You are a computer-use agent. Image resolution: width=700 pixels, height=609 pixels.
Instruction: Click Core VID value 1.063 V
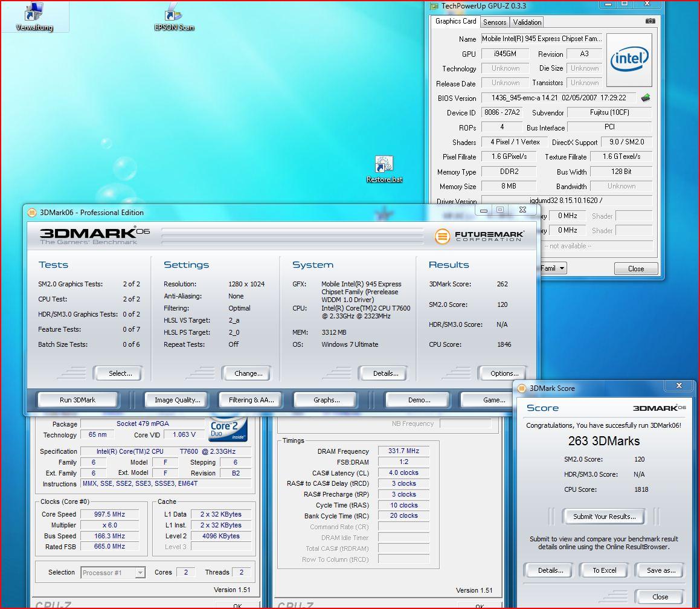click(x=184, y=434)
